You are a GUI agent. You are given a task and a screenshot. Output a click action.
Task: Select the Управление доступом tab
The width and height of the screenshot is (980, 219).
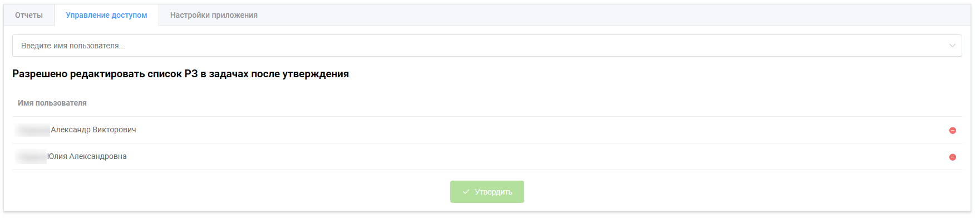[106, 15]
